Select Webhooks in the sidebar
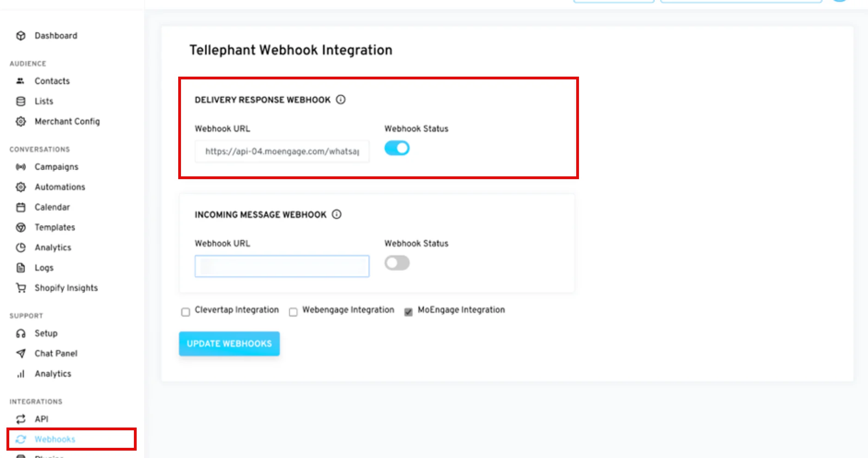Image resolution: width=868 pixels, height=458 pixels. point(55,439)
